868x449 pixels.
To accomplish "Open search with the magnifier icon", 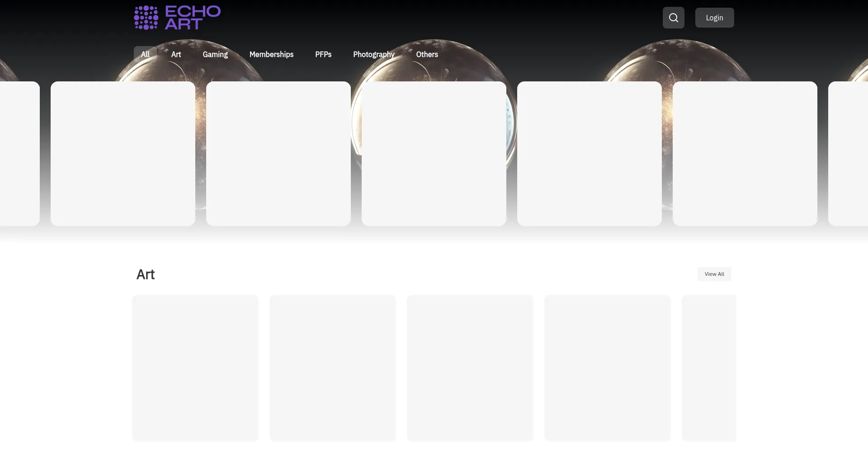I will coord(673,18).
